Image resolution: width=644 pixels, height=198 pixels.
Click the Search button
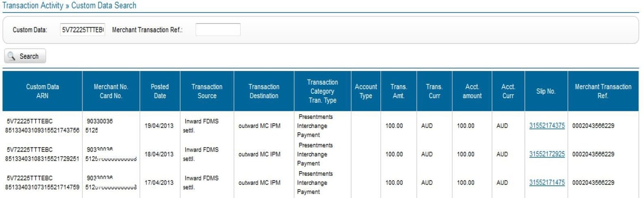click(25, 56)
